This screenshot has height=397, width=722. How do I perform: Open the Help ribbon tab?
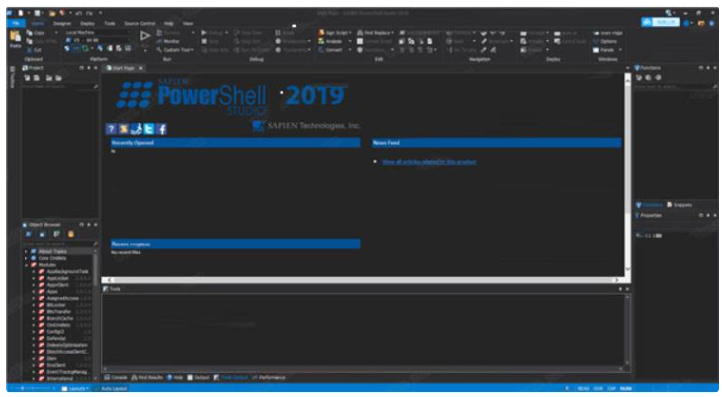pyautogui.click(x=169, y=23)
